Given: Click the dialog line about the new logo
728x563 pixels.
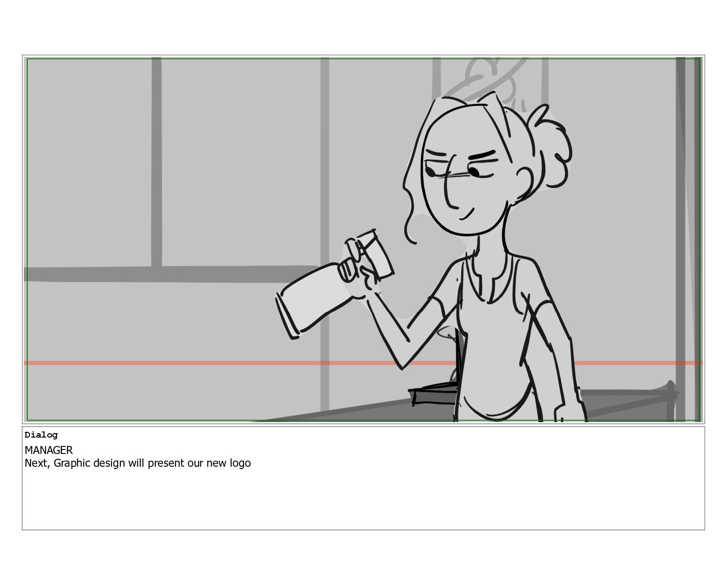Looking at the screenshot, I should click(138, 463).
